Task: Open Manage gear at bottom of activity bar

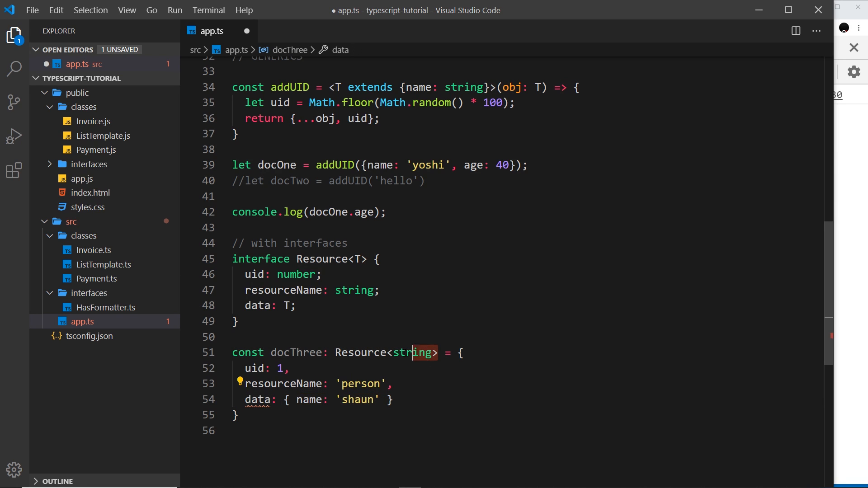Action: tap(14, 470)
